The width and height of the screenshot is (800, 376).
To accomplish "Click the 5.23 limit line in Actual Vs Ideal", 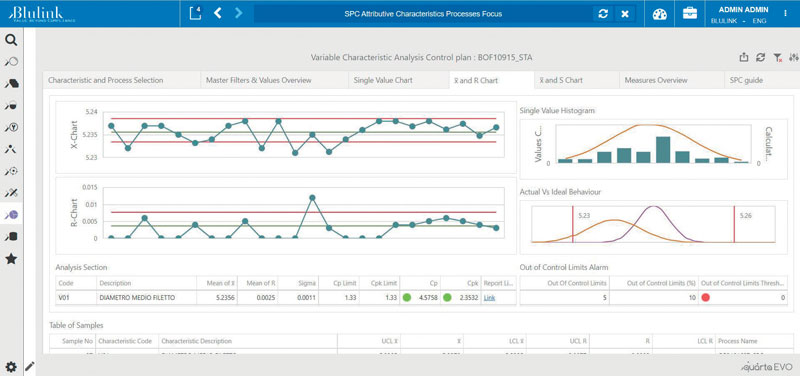I will (572, 224).
